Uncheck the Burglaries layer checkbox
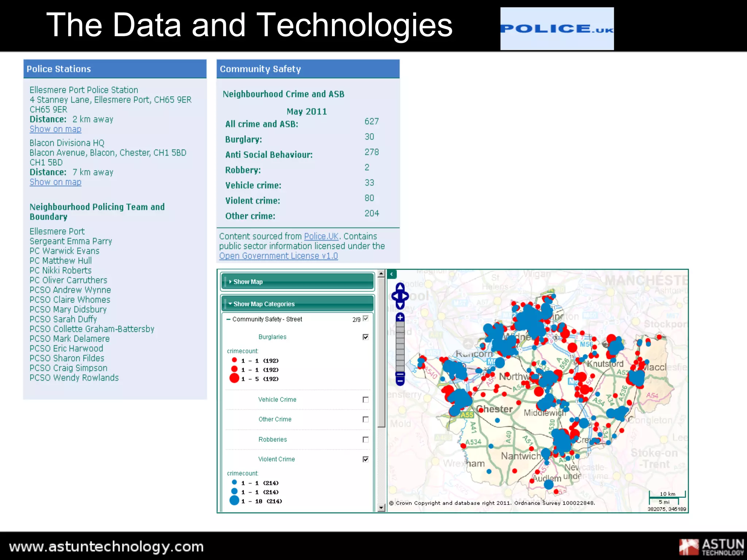Viewport: 747px width, 560px height. click(365, 337)
